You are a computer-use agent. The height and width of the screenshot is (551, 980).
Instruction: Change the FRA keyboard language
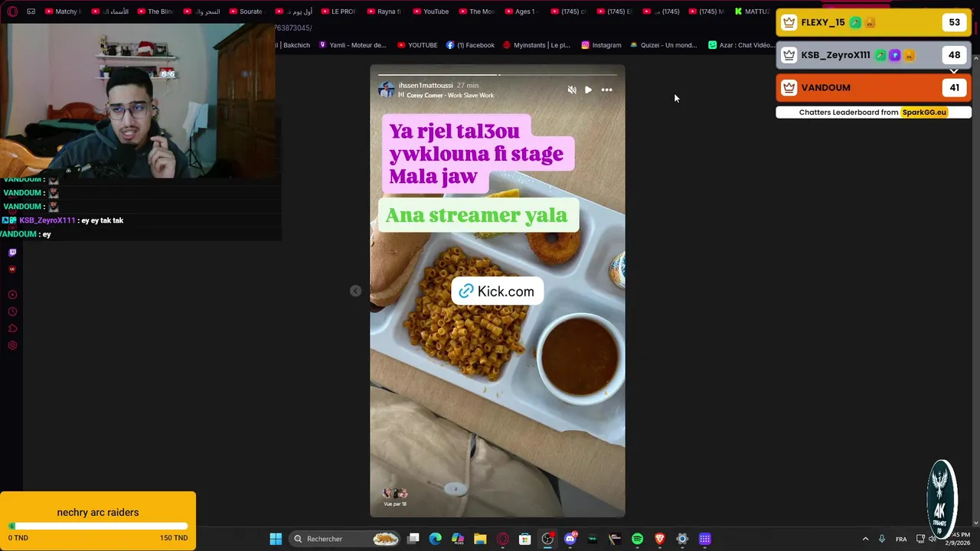click(x=901, y=539)
